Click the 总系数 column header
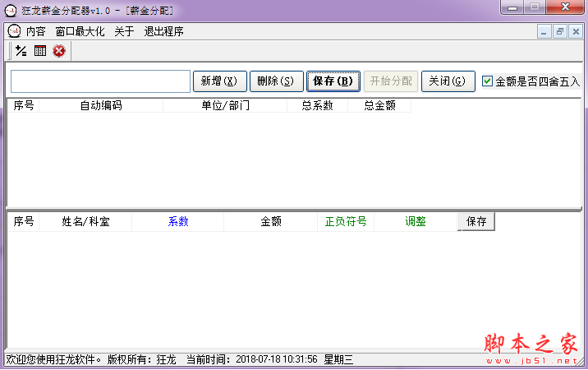This screenshot has width=588, height=370. point(317,105)
